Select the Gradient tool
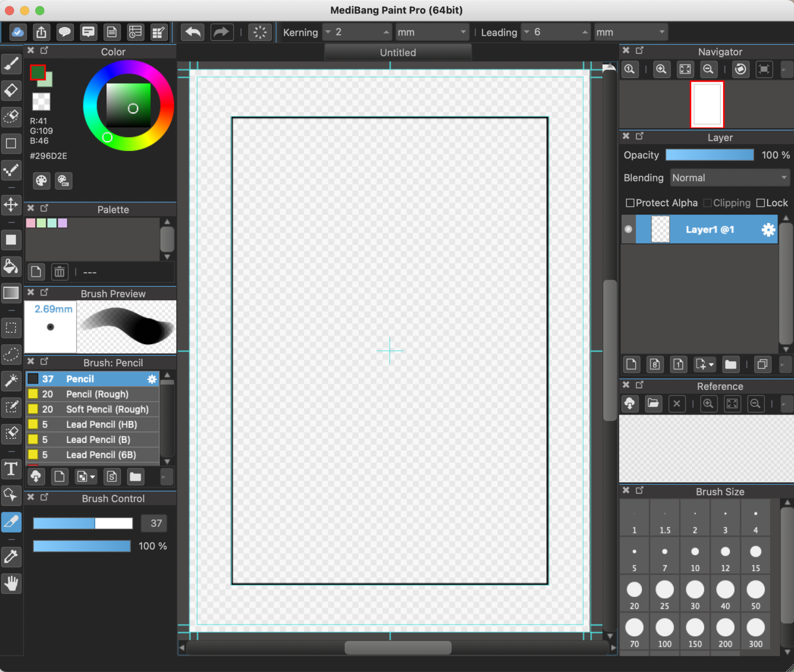 pyautogui.click(x=11, y=293)
